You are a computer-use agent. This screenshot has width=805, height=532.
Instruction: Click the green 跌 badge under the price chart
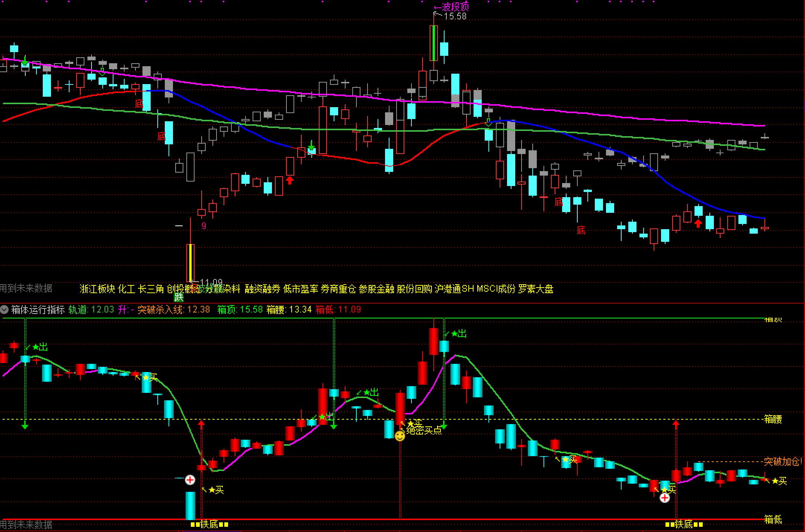pyautogui.click(x=179, y=297)
